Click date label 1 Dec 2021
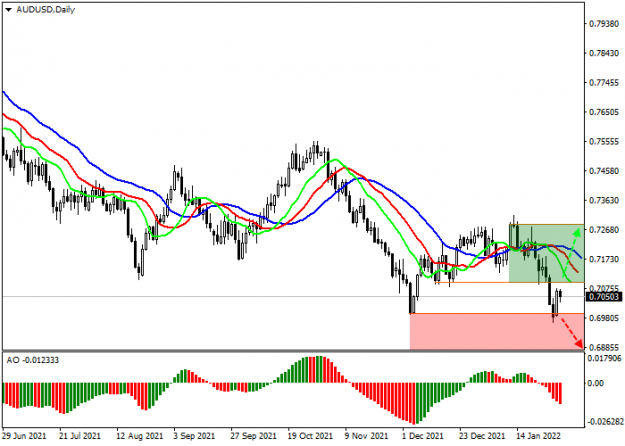 click(423, 436)
